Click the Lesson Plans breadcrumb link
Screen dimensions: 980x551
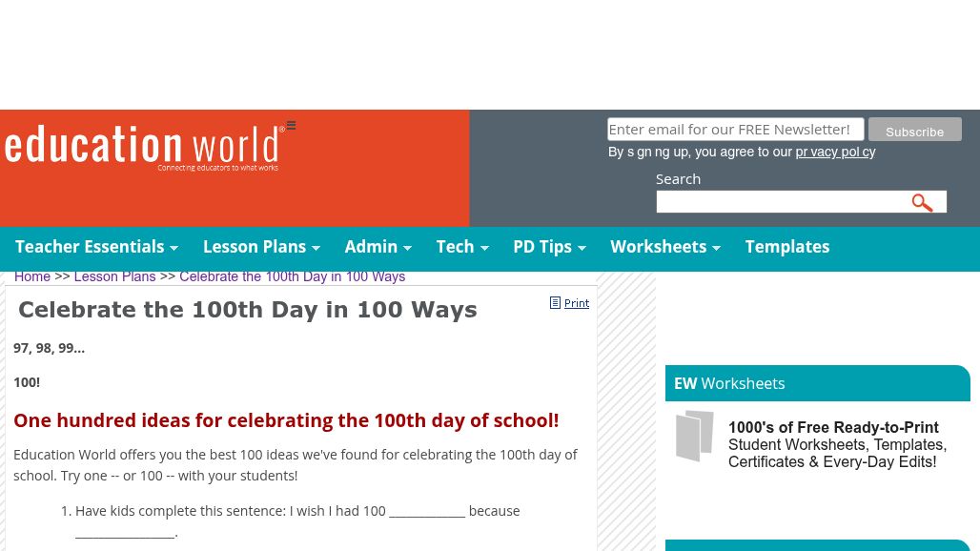[x=114, y=276]
